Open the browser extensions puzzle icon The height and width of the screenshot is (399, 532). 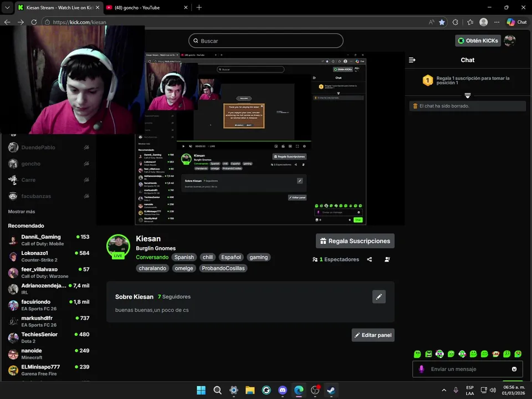pos(456,22)
